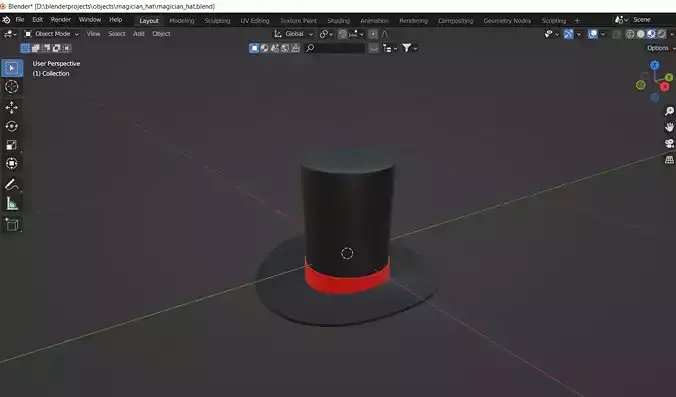Select the Add Cube tool

(x=12, y=225)
